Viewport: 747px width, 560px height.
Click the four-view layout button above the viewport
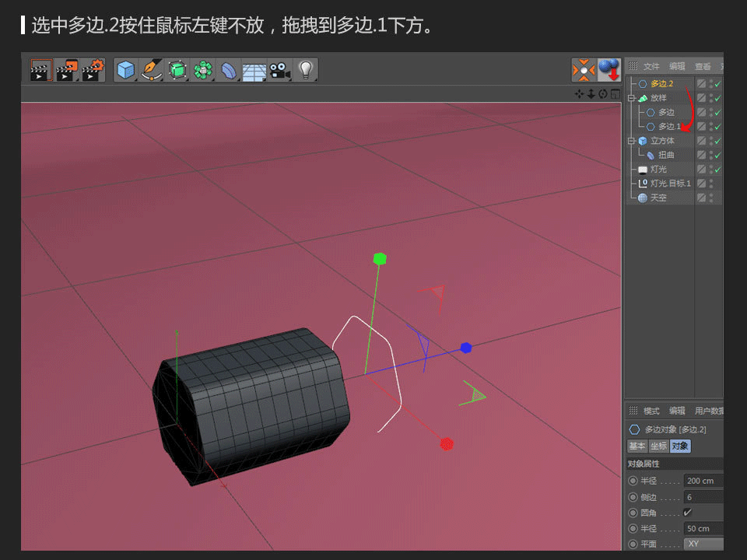pyautogui.click(x=615, y=92)
